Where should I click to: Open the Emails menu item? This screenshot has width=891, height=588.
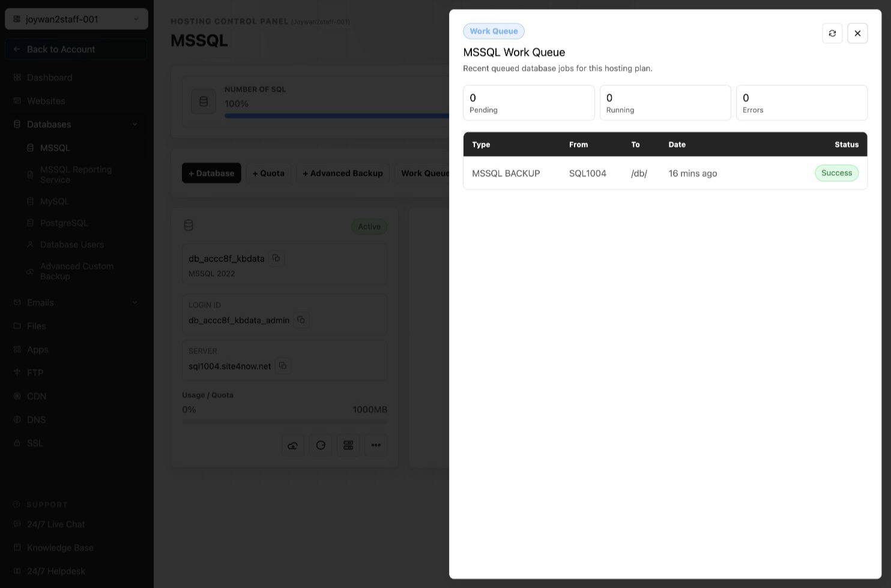76,302
